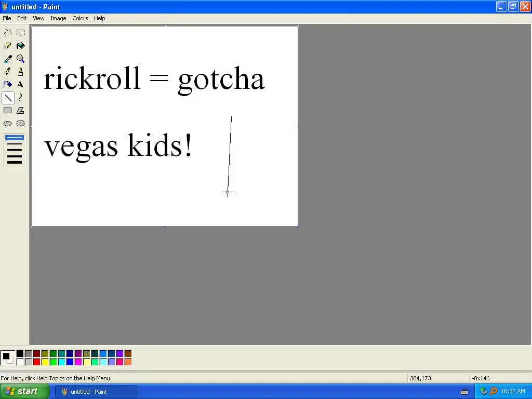Image resolution: width=532 pixels, height=399 pixels.
Task: Select the middle line width option
Action: [x=14, y=150]
